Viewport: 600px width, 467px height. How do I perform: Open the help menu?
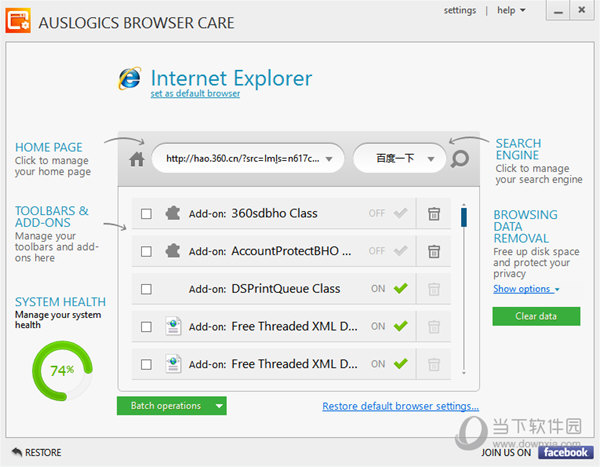pos(511,10)
